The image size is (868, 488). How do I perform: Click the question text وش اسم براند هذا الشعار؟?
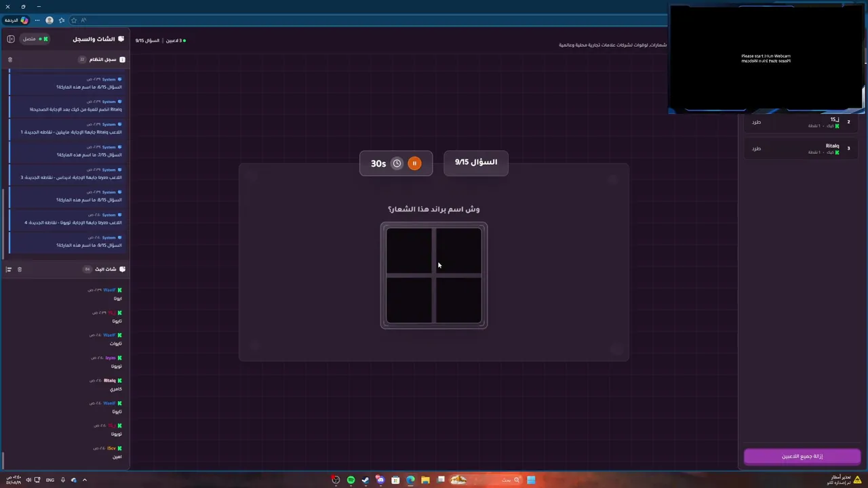[x=434, y=209]
